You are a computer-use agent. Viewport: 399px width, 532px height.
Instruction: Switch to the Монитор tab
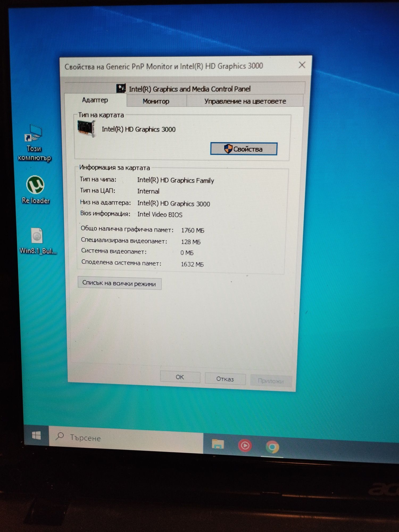tap(156, 101)
